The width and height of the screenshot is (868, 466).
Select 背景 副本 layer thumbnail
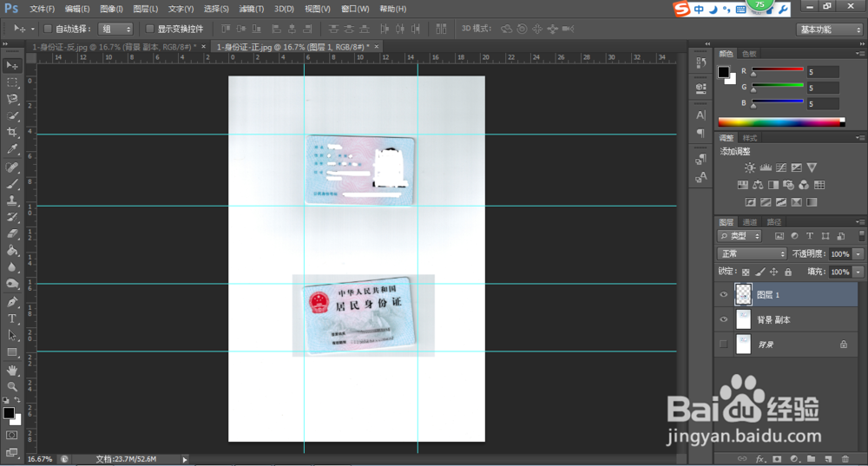tap(743, 319)
